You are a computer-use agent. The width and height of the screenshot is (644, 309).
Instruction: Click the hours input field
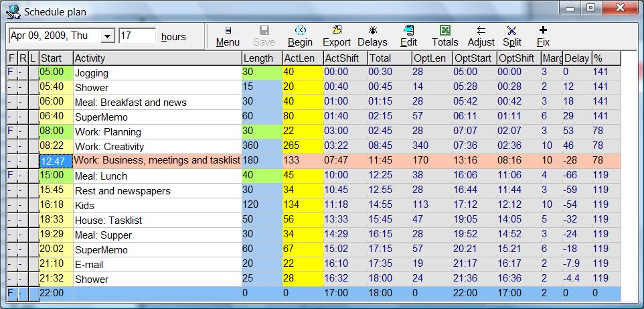[x=137, y=36]
